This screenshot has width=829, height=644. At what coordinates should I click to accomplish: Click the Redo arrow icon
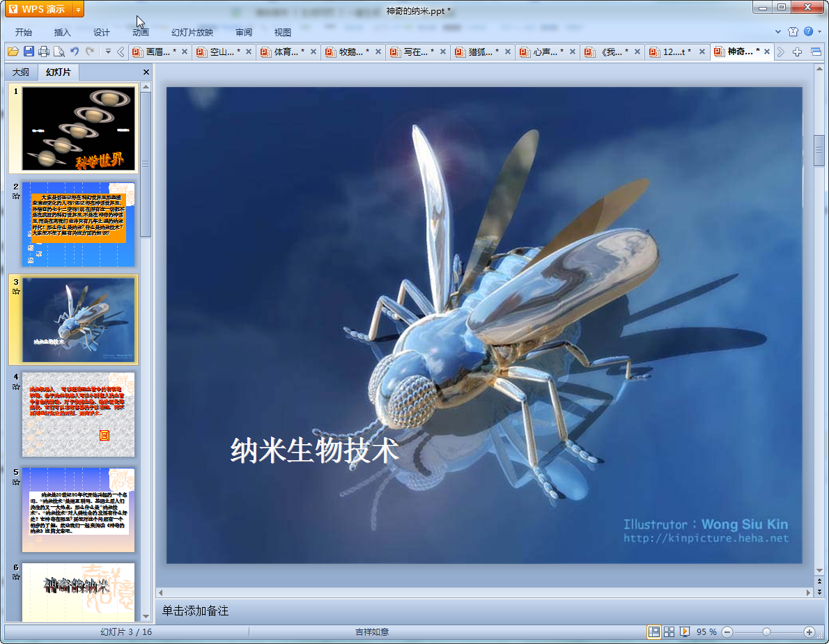(x=90, y=52)
